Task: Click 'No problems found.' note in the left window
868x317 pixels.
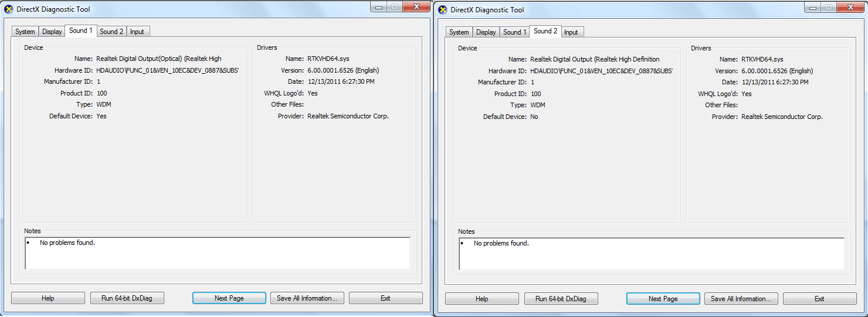Action: [x=67, y=243]
